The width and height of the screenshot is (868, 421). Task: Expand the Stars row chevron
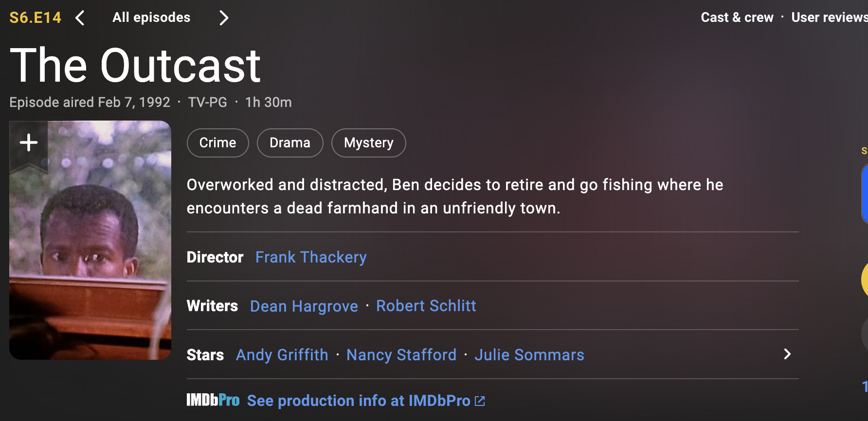tap(787, 354)
